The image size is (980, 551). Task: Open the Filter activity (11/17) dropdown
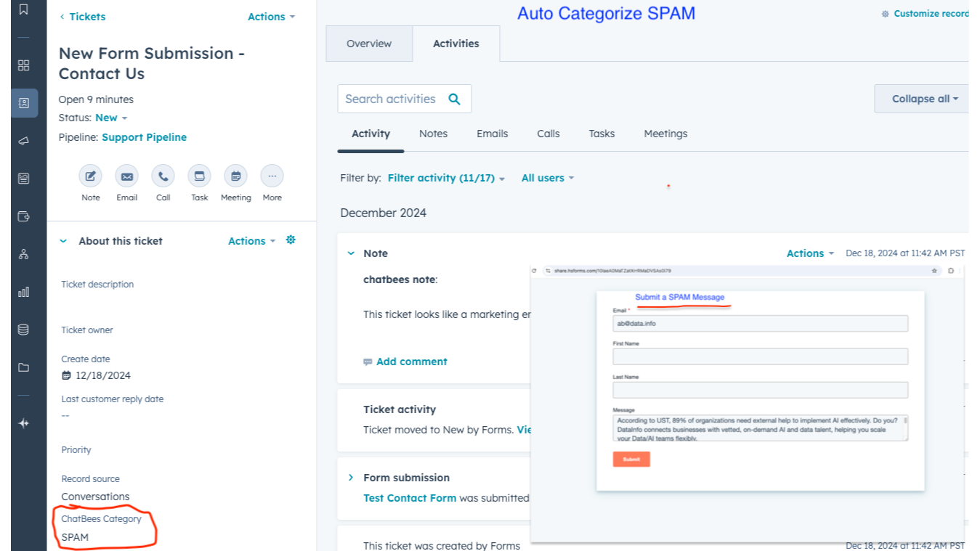[445, 178]
